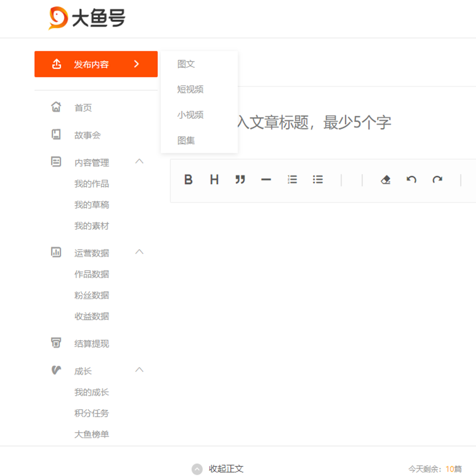Screen dimensions: 476x476
Task: Collapse the 成长 sidebar section
Action: click(x=139, y=370)
